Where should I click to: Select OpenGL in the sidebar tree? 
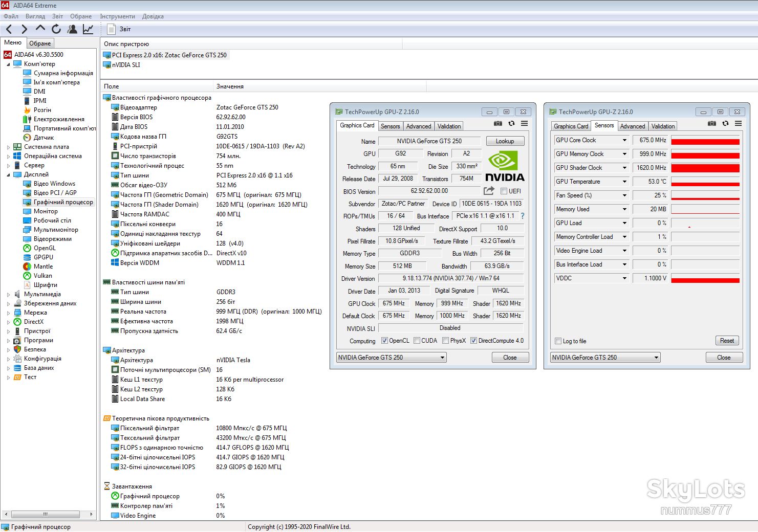(x=45, y=248)
